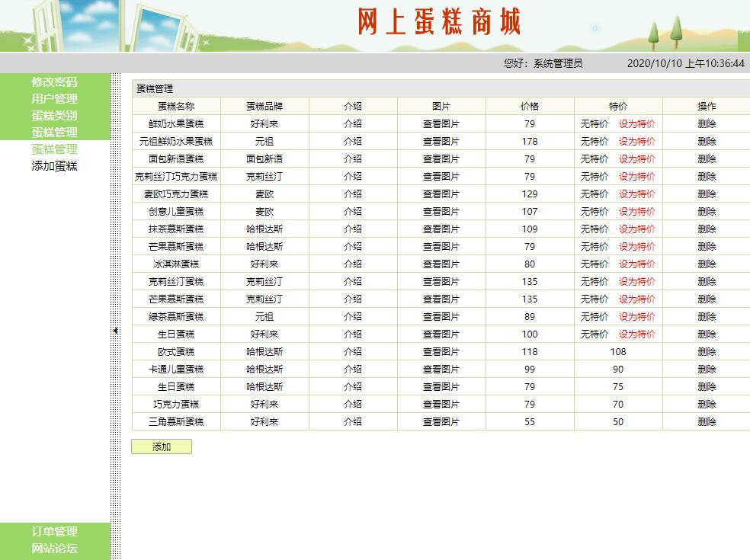Delete the 欧式蛋糕 entry
The image size is (750, 560).
click(705, 351)
